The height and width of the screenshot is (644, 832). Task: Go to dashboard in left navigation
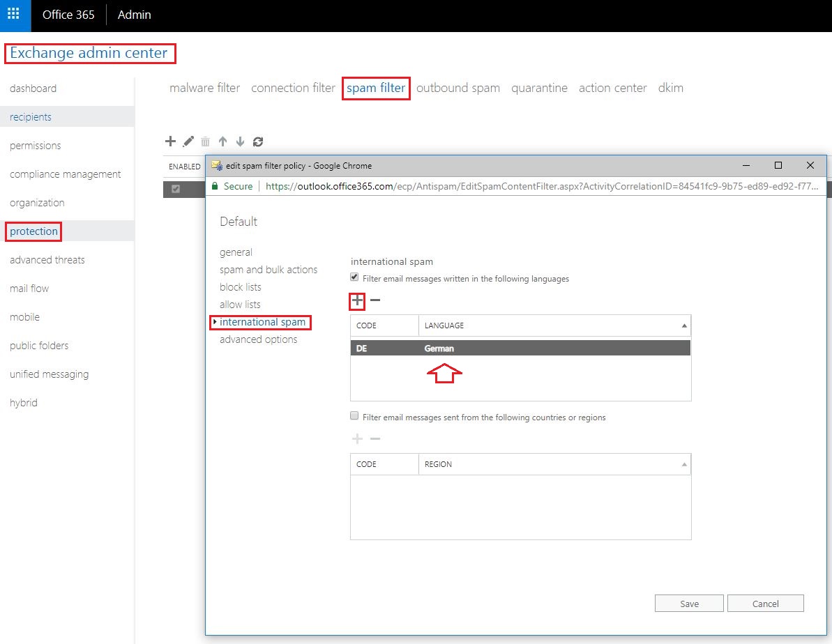(33, 89)
